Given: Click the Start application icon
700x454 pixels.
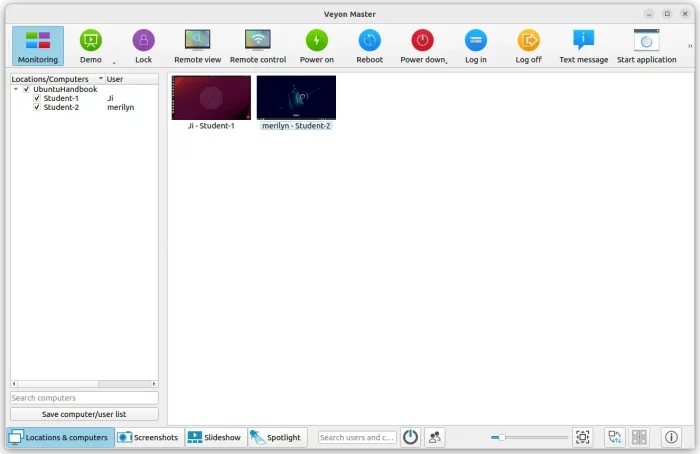Looking at the screenshot, I should coord(646,46).
